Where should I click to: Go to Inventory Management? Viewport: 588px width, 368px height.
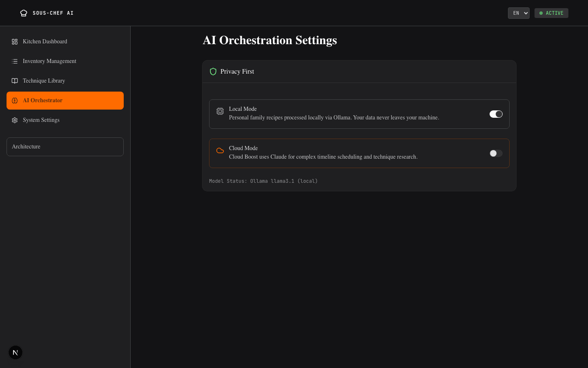tap(65, 61)
